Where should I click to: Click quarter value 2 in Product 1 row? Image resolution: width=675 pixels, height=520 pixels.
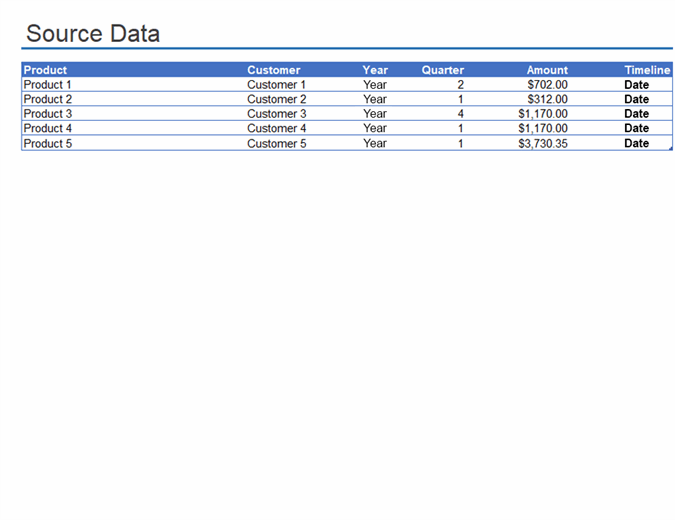point(460,84)
